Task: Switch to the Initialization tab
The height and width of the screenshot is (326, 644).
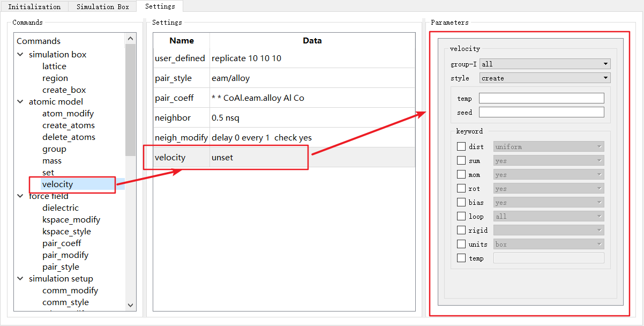Action: [34, 6]
